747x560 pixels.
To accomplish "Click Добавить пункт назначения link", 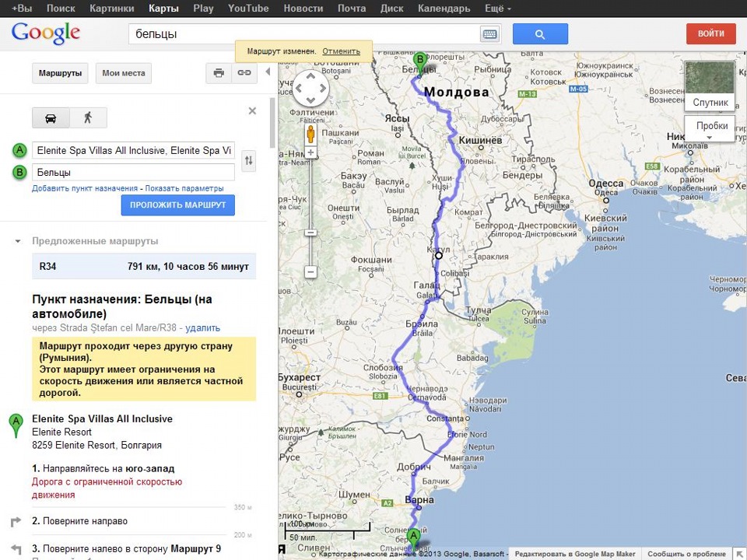I will (85, 188).
